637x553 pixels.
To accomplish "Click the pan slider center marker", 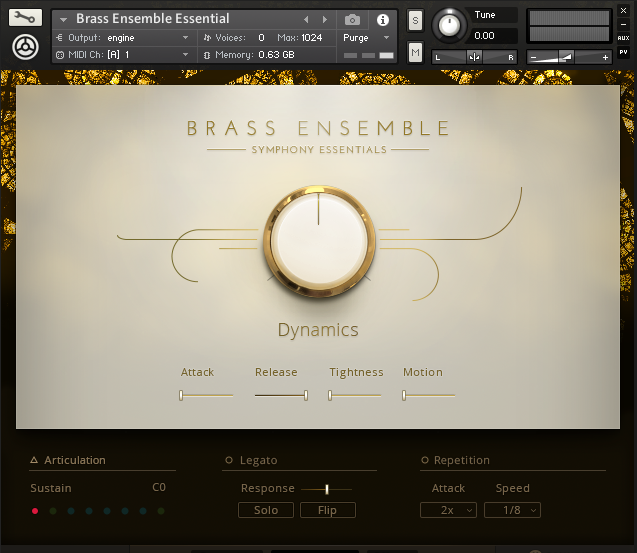I will pyautogui.click(x=474, y=57).
